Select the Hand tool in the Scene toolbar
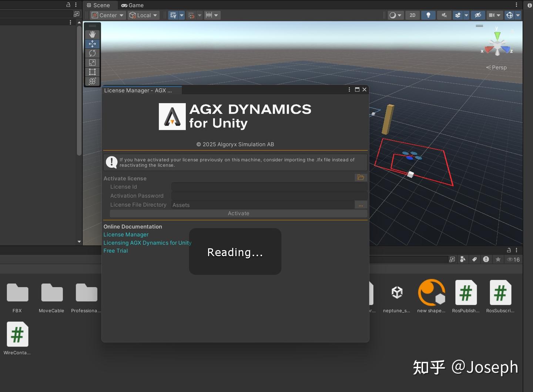 coord(92,34)
